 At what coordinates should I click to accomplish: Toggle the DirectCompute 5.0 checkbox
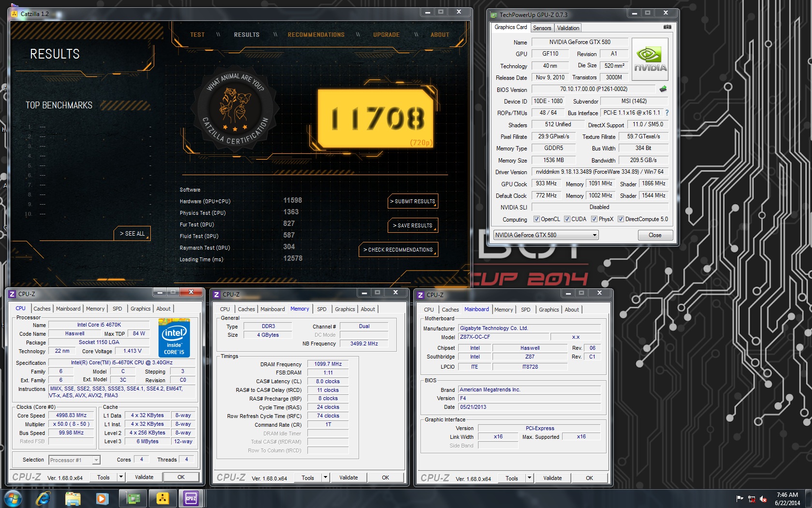(x=621, y=219)
